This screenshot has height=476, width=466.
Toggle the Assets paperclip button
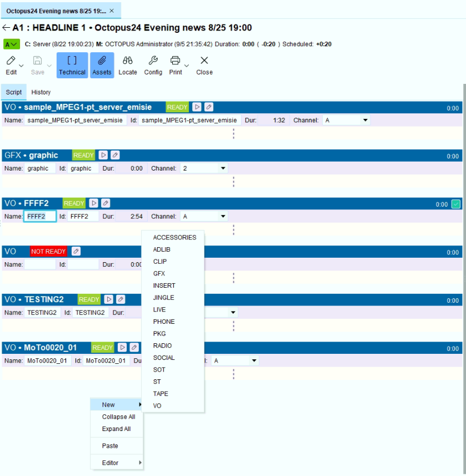pyautogui.click(x=102, y=66)
